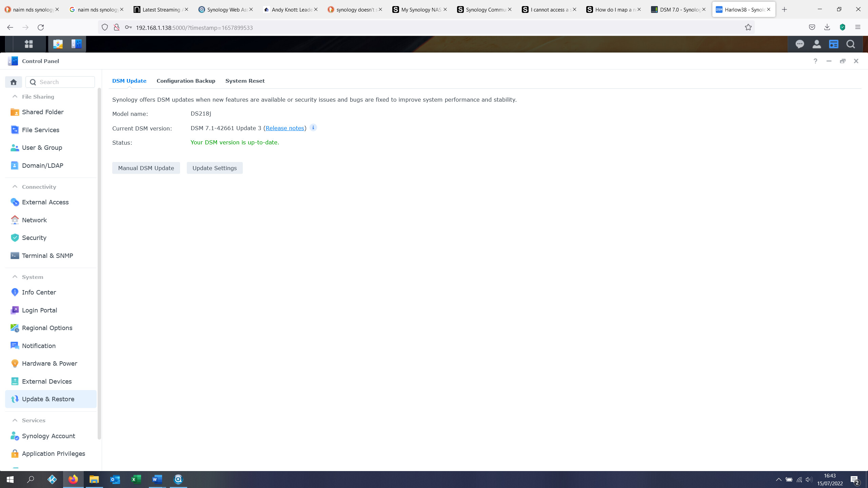The image size is (868, 488).
Task: Open Excel from Windows taskbar
Action: pyautogui.click(x=136, y=480)
